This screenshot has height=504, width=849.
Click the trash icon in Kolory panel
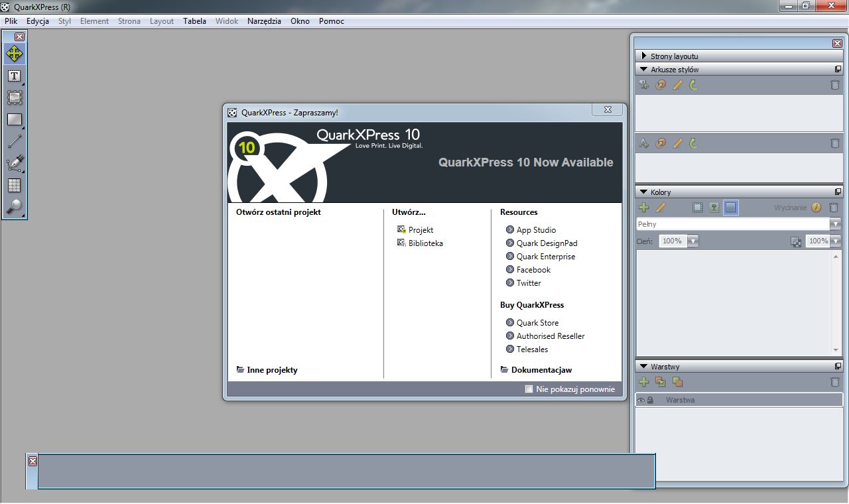[834, 208]
